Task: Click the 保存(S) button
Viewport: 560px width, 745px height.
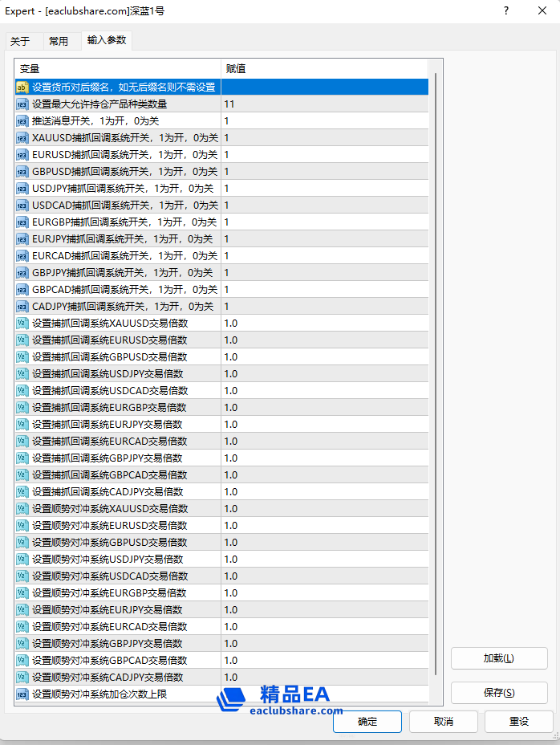Action: [499, 693]
